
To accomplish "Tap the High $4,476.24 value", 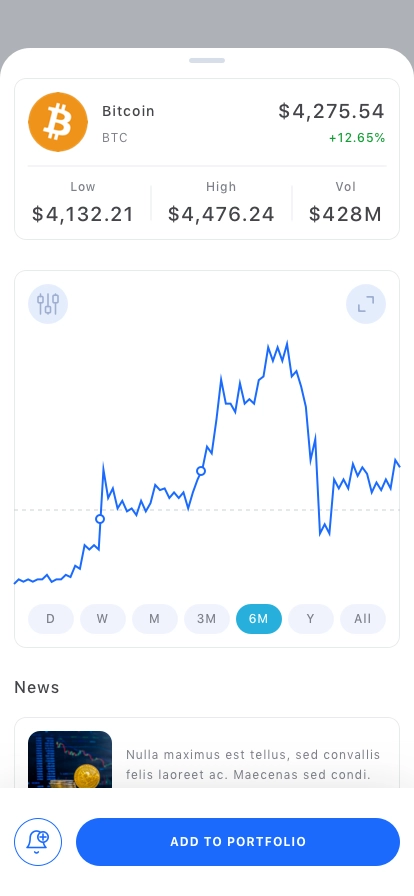I will coord(221,214).
